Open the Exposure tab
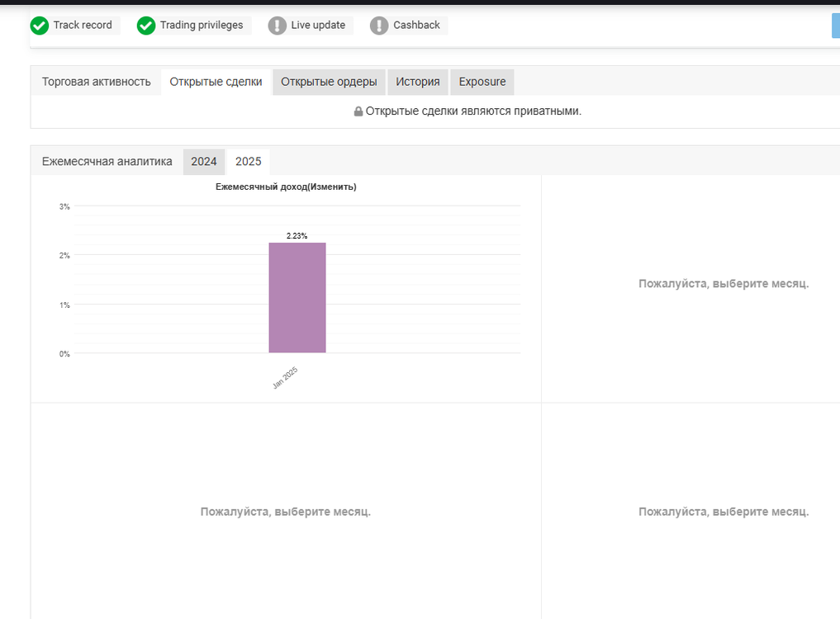Viewport: 840px width, 619px height. pos(482,82)
